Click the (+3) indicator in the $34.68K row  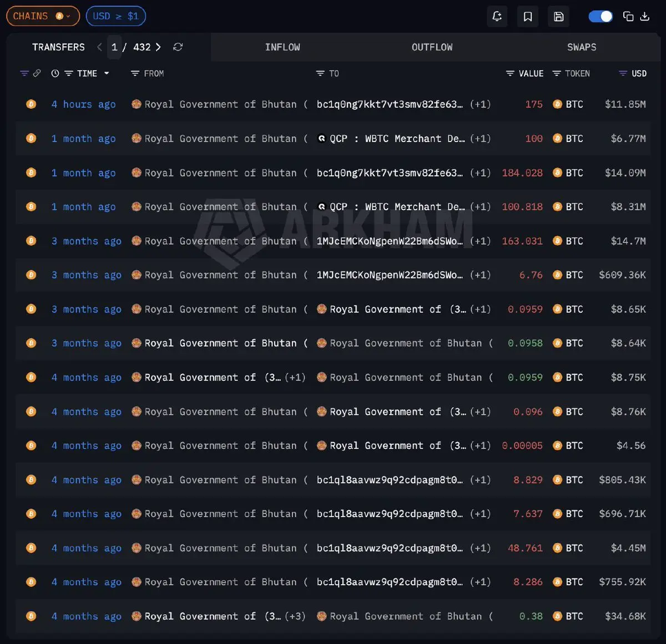[x=295, y=616]
